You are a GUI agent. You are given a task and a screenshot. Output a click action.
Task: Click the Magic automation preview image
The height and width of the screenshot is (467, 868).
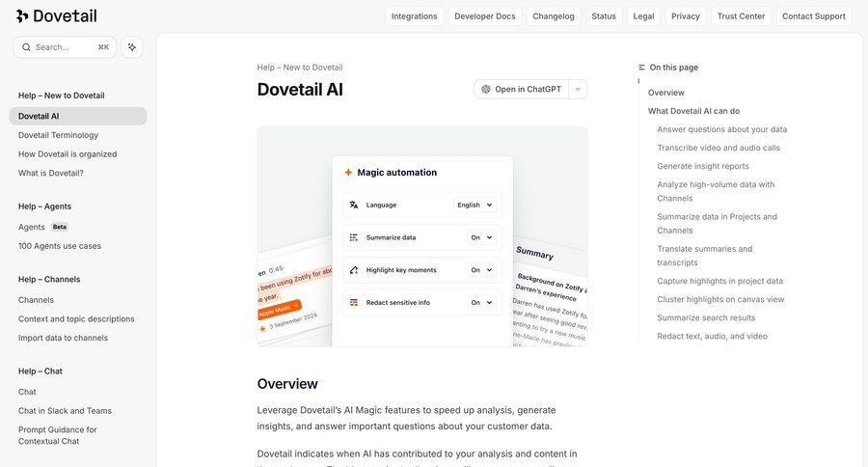(421, 236)
